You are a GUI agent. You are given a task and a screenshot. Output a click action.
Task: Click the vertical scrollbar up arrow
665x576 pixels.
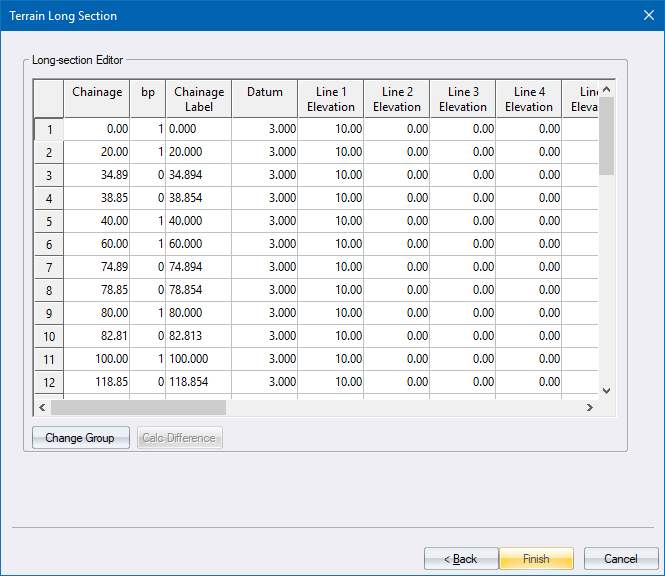point(607,89)
